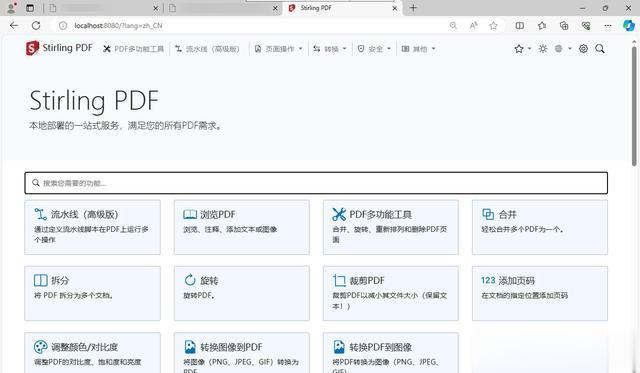
Task: Open browser split screen icon
Action: pyautogui.click(x=520, y=26)
